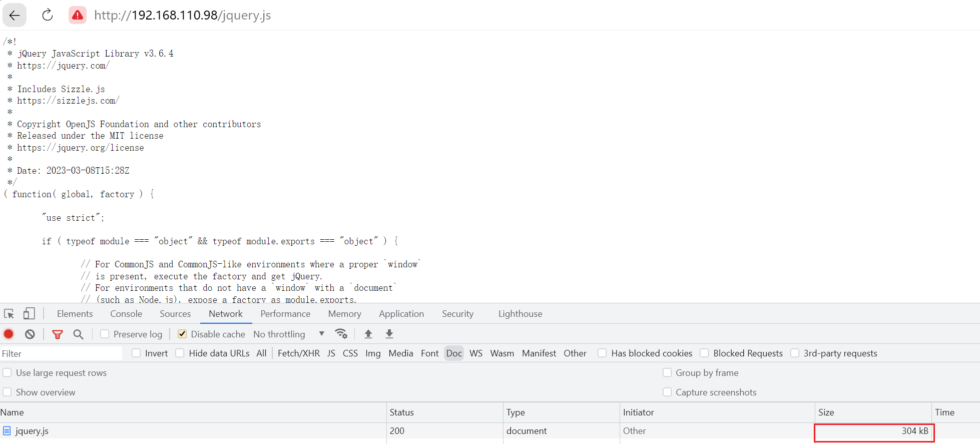This screenshot has height=444, width=980.
Task: Sort by the Name column header
Action: (x=193, y=412)
